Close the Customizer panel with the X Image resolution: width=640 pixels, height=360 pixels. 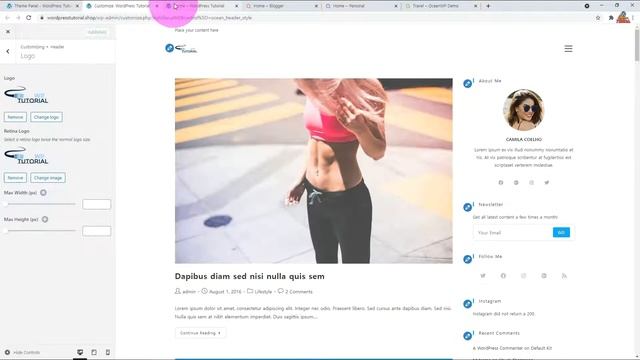pyautogui.click(x=8, y=32)
